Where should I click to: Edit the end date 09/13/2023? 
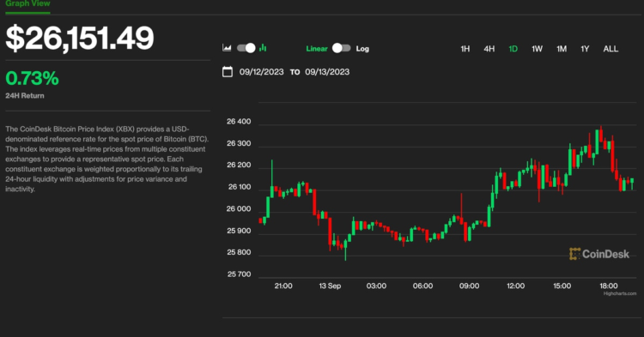click(327, 72)
